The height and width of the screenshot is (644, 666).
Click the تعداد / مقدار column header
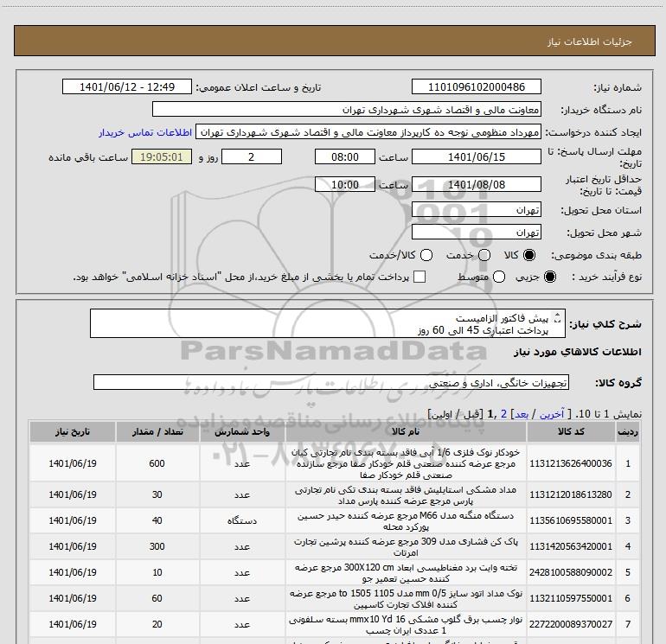click(x=157, y=431)
